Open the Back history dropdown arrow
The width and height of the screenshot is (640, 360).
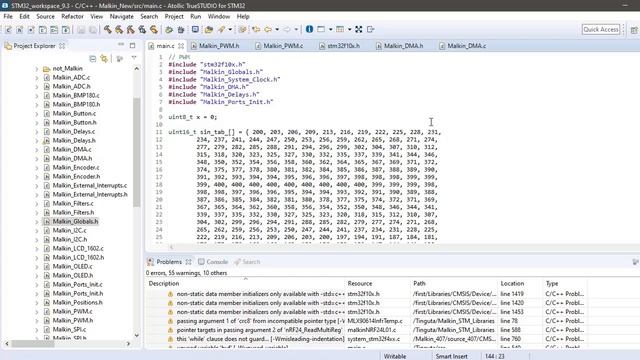pyautogui.click(x=277, y=29)
